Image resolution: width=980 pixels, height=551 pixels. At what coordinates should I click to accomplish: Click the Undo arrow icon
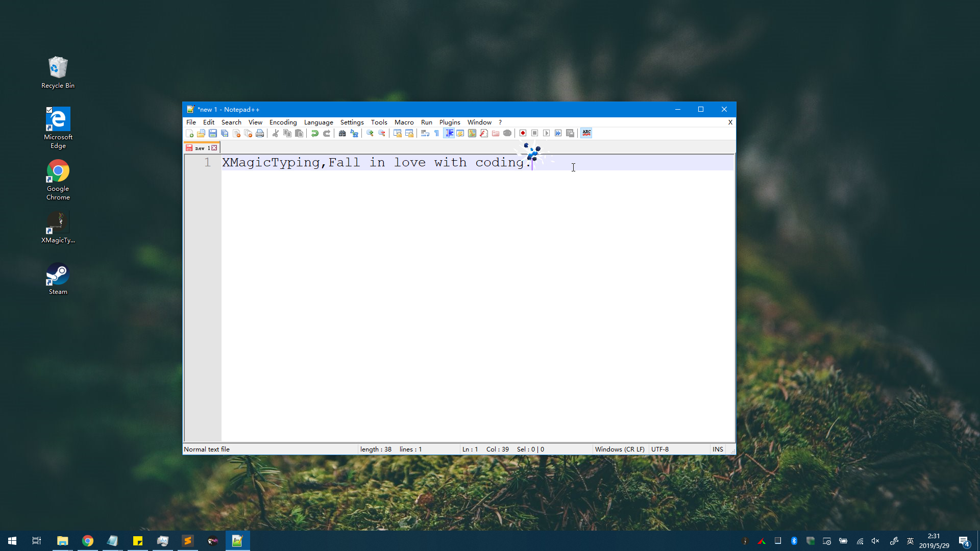click(315, 133)
